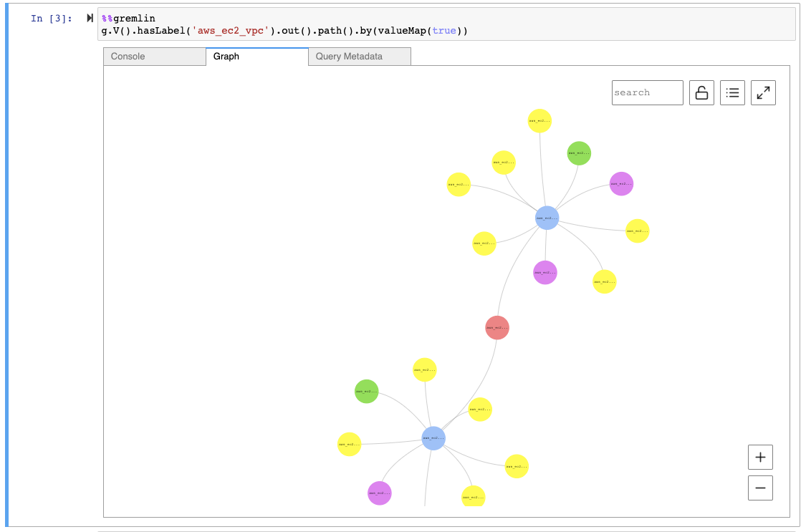806x532 pixels.
Task: Select the purple node below upper hub
Action: point(545,272)
